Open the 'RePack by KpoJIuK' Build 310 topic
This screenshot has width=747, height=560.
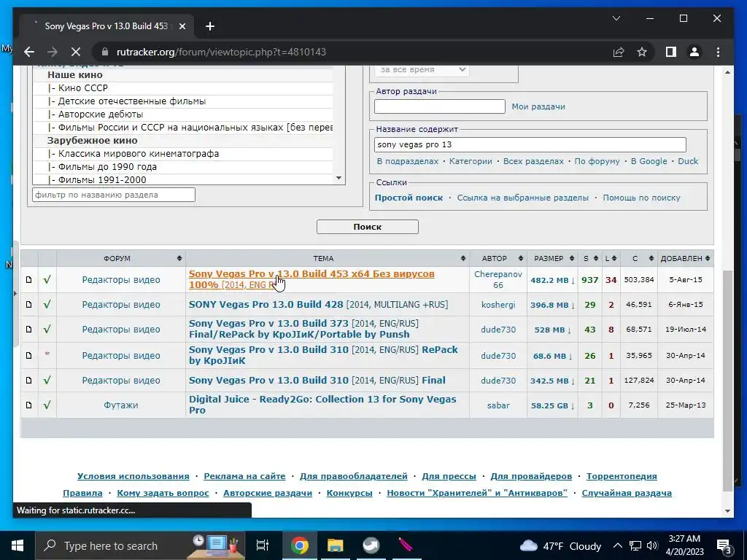(323, 355)
